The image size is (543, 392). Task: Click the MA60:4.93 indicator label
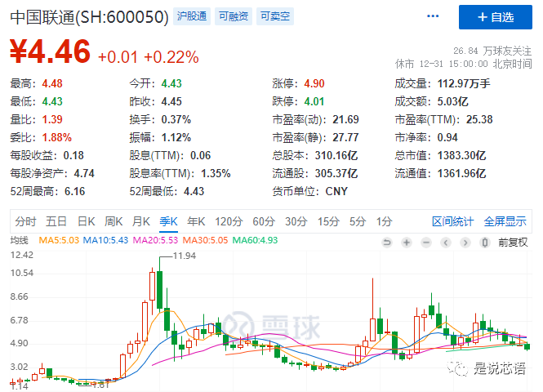[256, 240]
